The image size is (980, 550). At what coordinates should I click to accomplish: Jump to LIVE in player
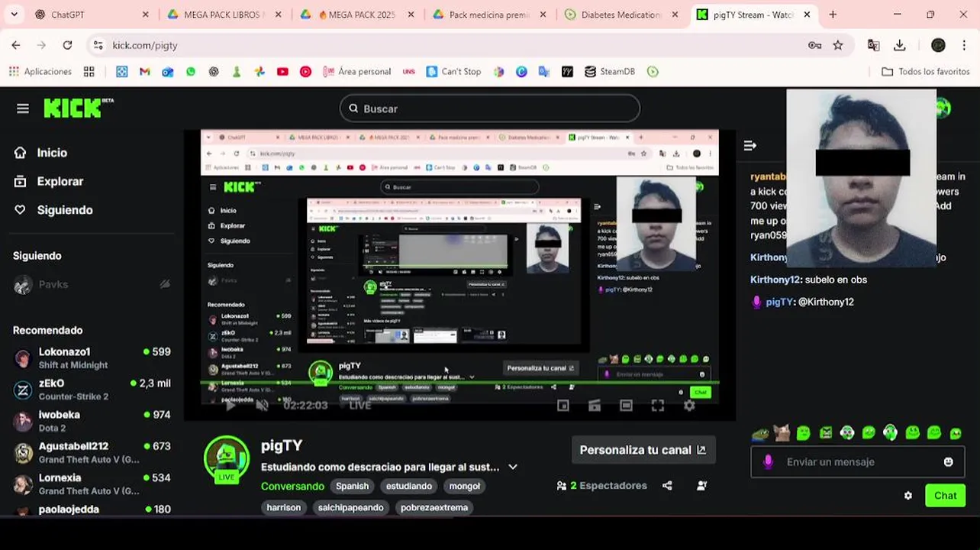360,405
